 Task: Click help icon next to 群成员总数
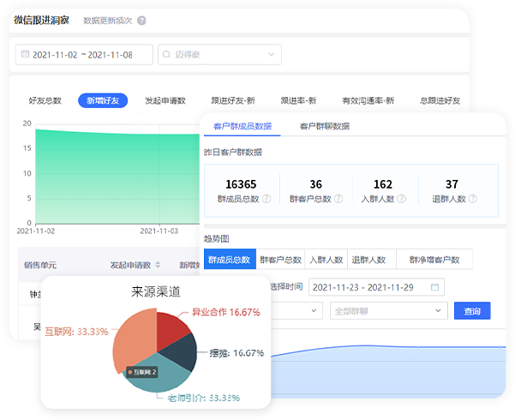(x=266, y=199)
